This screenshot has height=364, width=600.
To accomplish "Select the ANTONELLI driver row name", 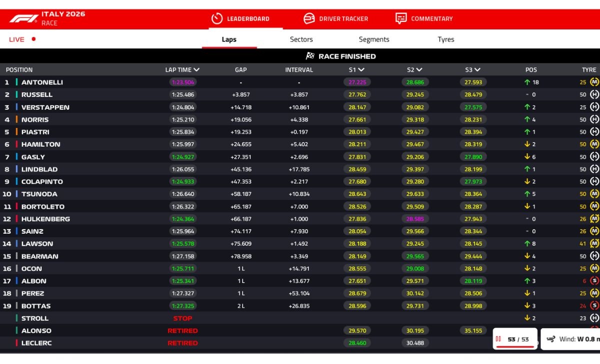I will click(x=42, y=82).
